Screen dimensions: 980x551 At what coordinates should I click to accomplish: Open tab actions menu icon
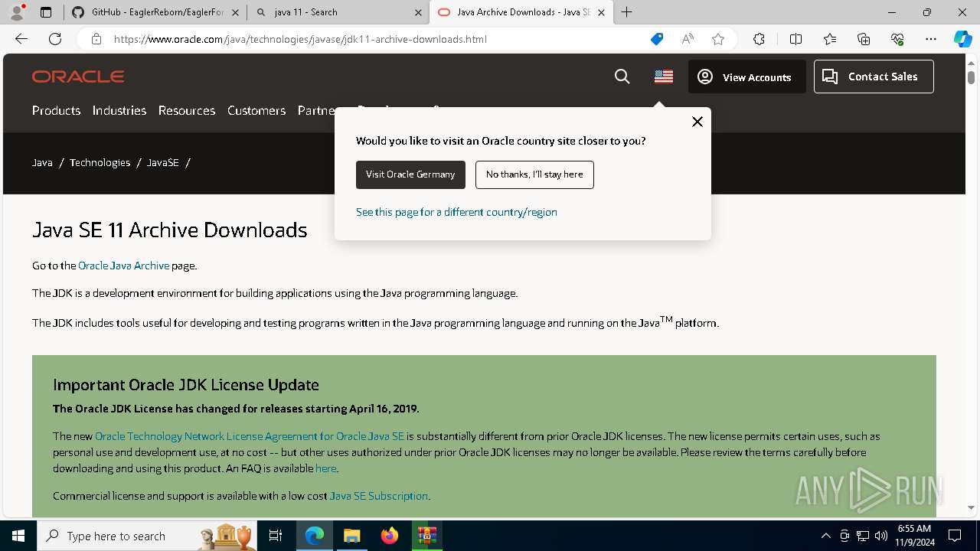click(x=46, y=12)
